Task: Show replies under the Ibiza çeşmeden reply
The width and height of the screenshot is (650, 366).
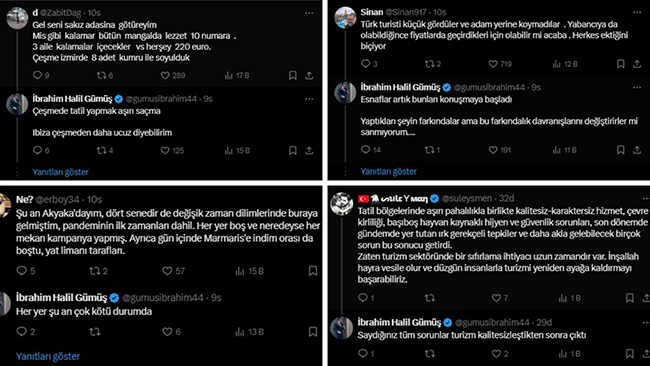Action: click(x=61, y=172)
